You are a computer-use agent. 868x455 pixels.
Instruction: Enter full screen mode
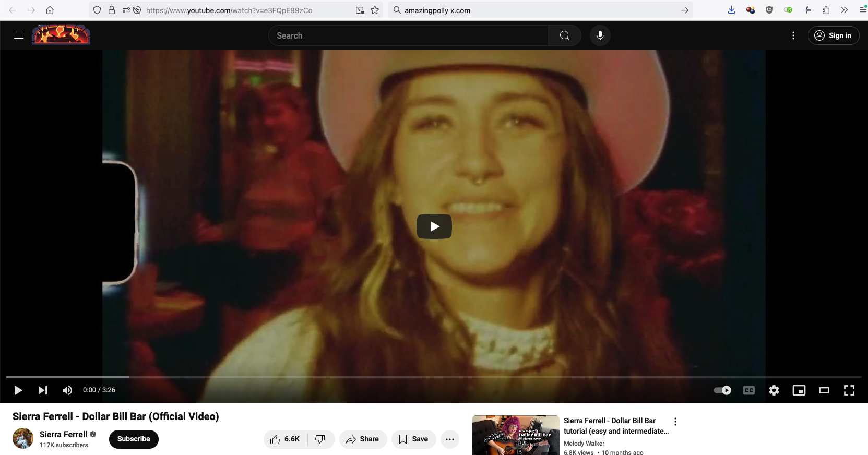(849, 390)
